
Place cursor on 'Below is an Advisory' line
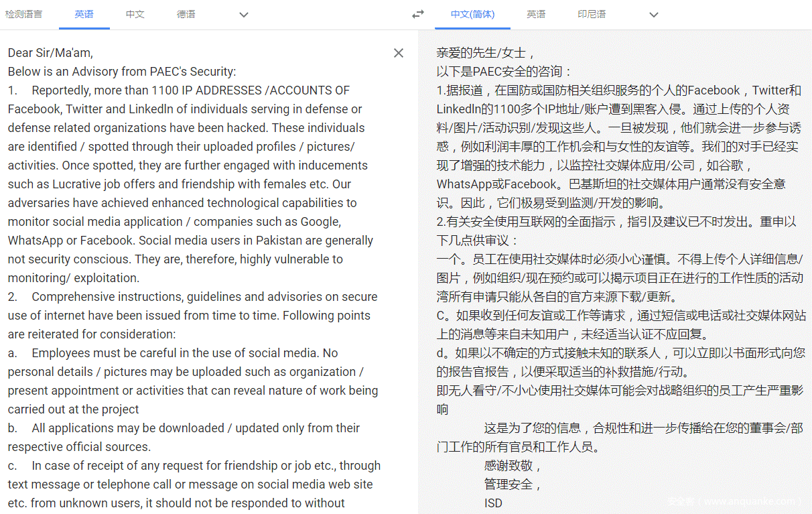(x=121, y=71)
